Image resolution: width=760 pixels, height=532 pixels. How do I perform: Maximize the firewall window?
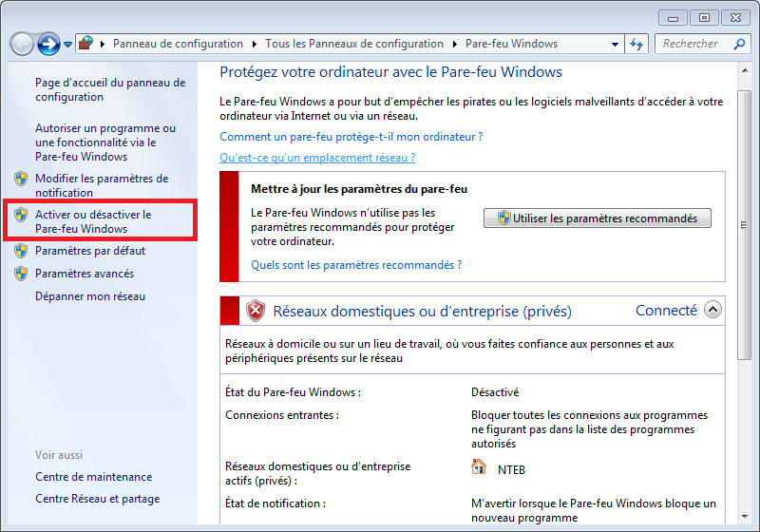tap(704, 18)
